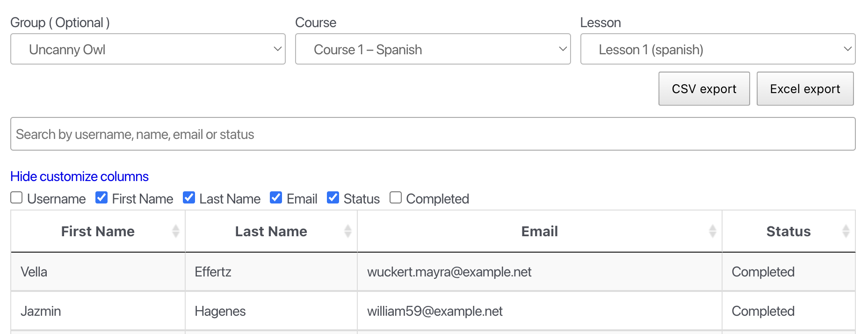This screenshot has height=334, width=868.
Task: Open the Lesson dropdown selector
Action: pyautogui.click(x=717, y=49)
